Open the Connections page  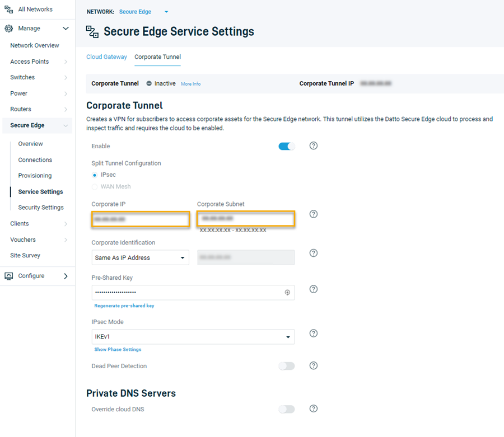(x=35, y=160)
